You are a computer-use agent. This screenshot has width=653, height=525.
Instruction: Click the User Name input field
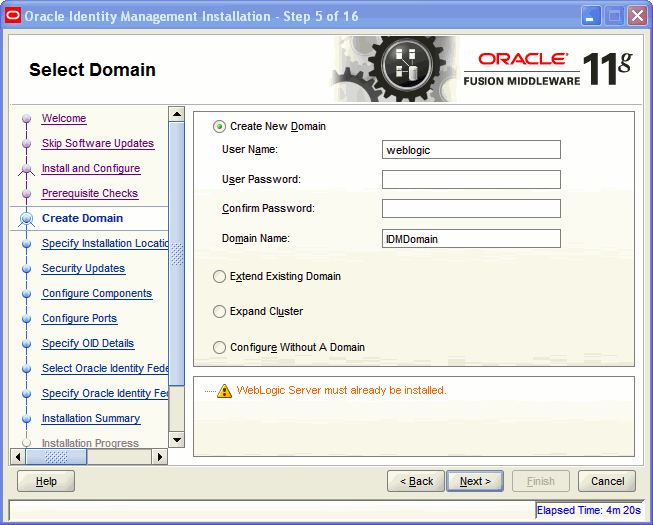pyautogui.click(x=471, y=150)
